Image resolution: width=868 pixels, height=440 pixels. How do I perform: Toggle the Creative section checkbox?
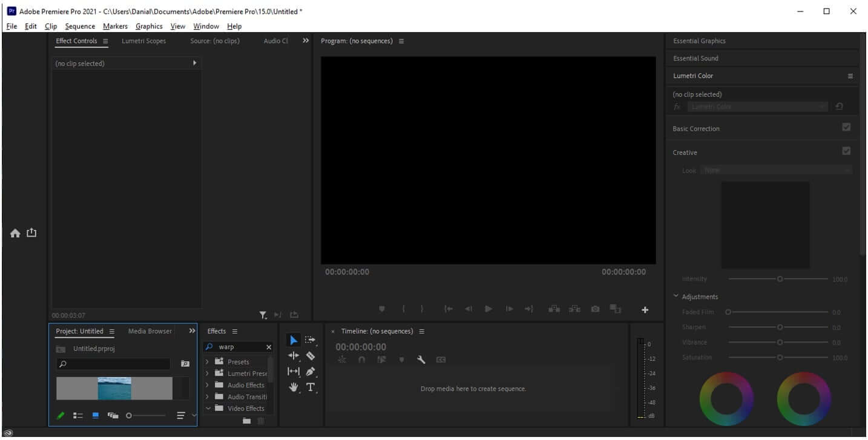click(846, 151)
